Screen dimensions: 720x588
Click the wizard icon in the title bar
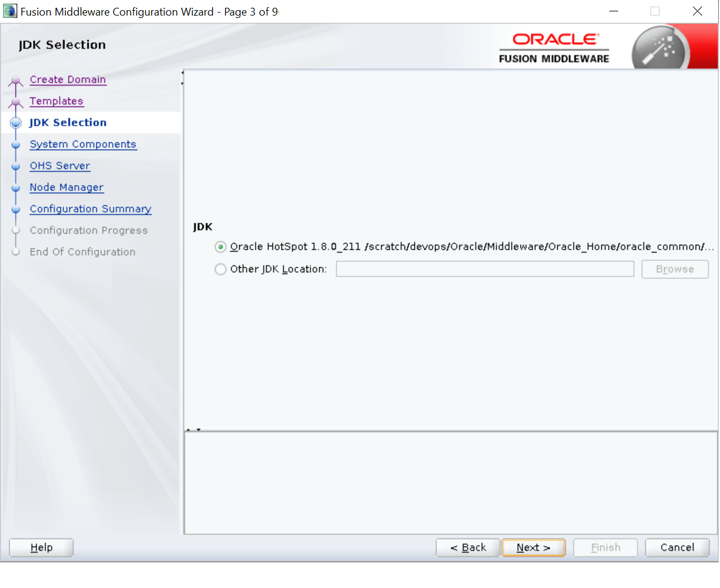click(10, 11)
